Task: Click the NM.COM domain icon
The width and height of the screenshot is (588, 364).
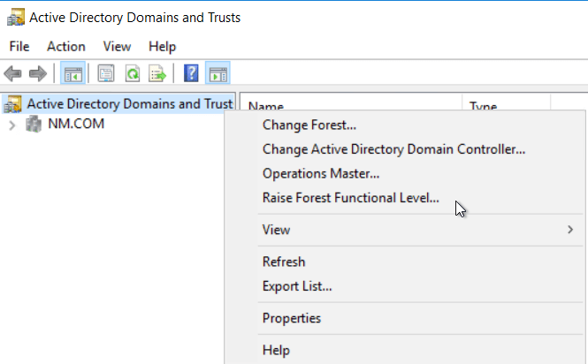Action: 34,124
